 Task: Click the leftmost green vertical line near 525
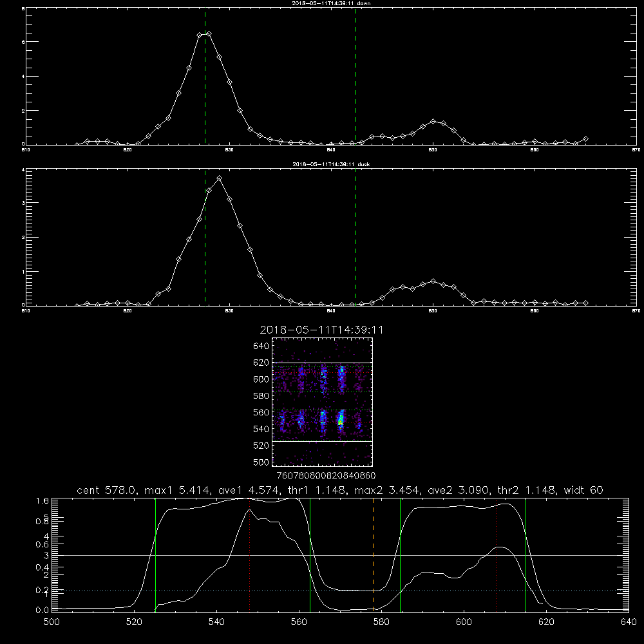click(x=155, y=554)
